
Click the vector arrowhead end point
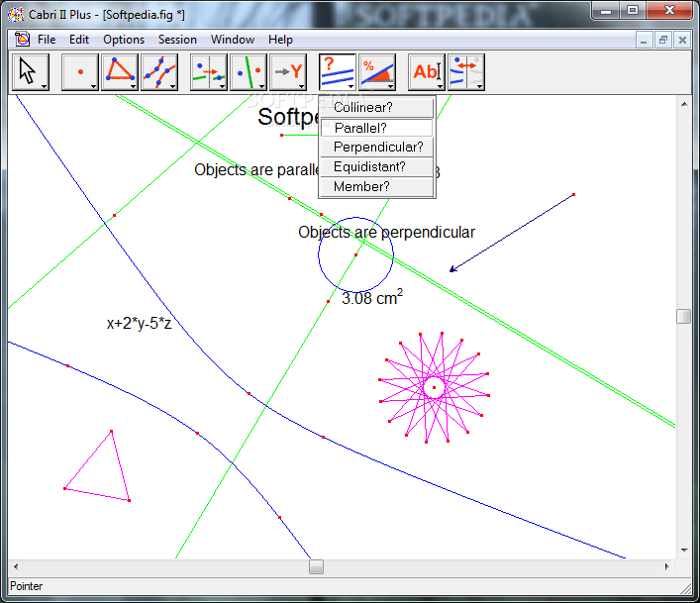(x=452, y=269)
